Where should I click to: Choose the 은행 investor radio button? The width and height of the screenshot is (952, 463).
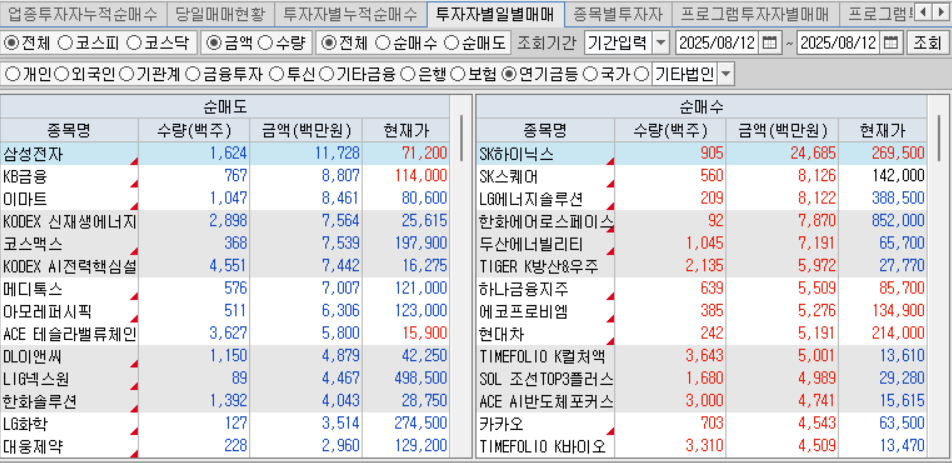[x=408, y=75]
